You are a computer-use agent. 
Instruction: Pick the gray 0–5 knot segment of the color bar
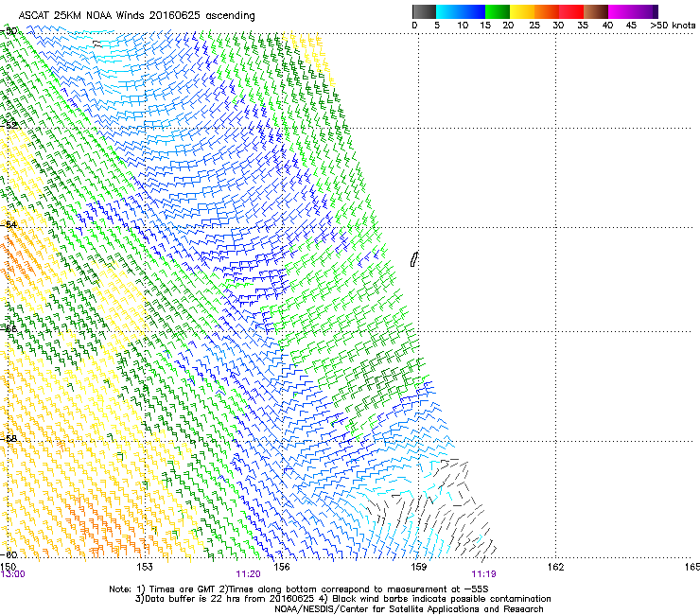coord(424,11)
